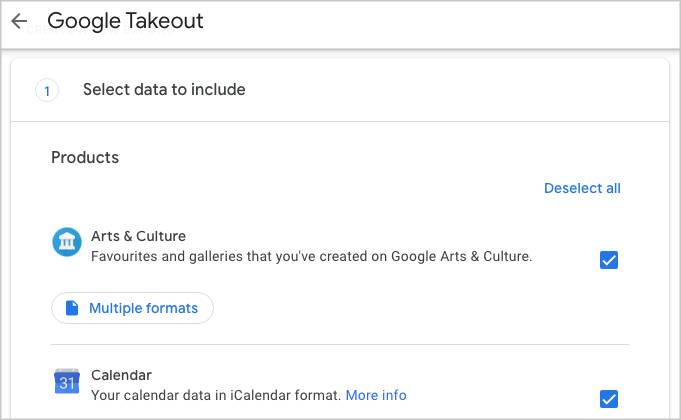
Task: Click the Products heading
Action: (x=85, y=157)
